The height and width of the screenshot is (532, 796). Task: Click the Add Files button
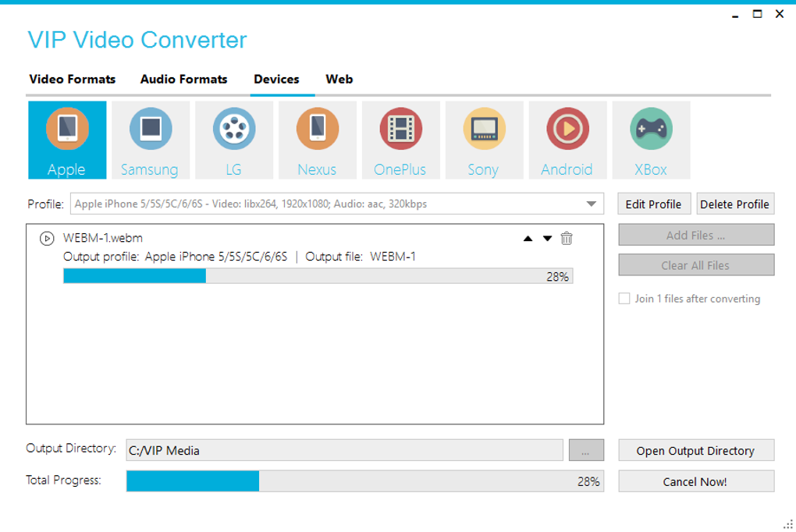696,235
